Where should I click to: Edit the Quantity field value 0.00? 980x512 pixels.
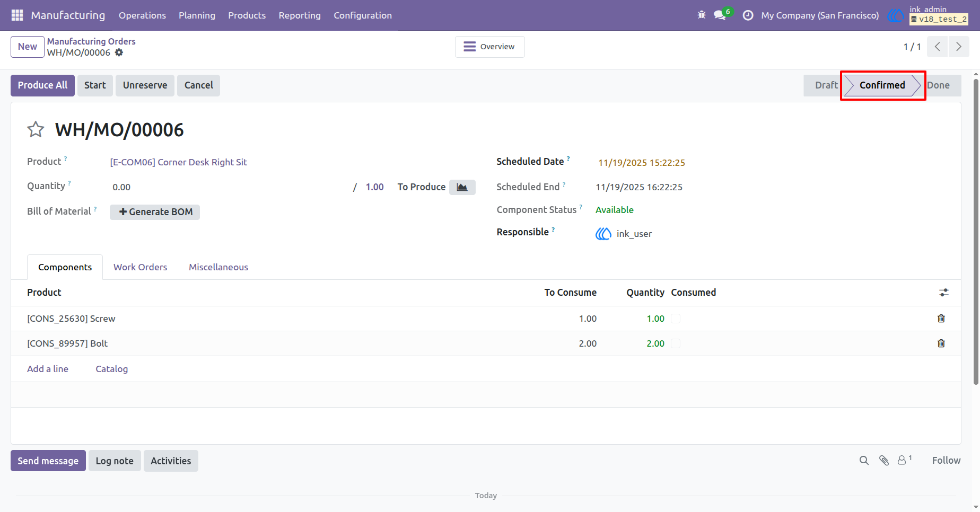228,187
